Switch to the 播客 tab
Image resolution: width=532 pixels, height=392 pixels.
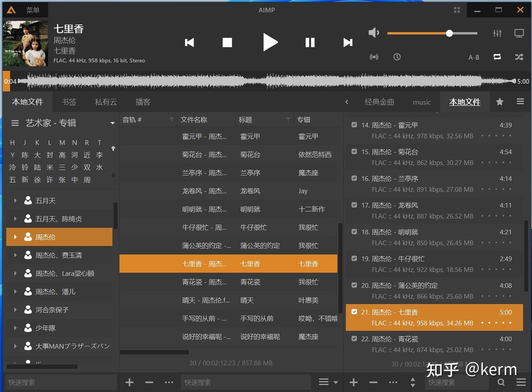click(x=143, y=102)
